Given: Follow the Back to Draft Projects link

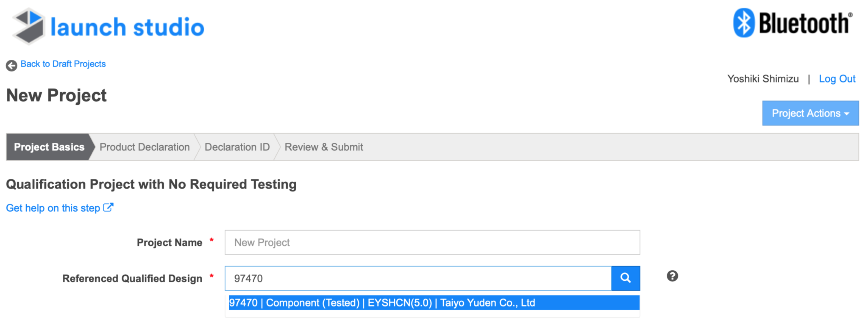Looking at the screenshot, I should pos(63,64).
